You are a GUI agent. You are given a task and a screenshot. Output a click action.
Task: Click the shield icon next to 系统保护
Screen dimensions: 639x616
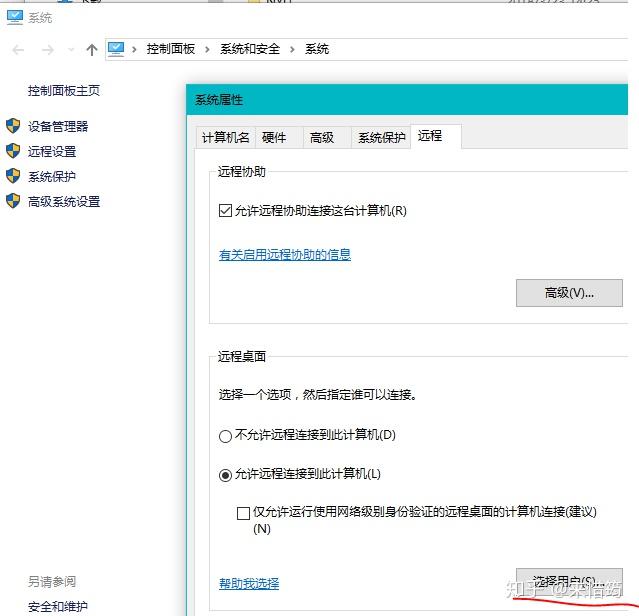(x=13, y=176)
